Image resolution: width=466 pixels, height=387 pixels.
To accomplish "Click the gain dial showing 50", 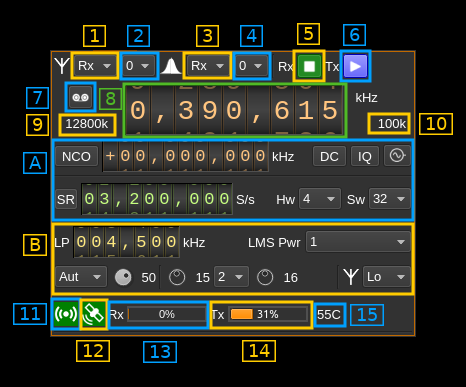I will coord(123,277).
